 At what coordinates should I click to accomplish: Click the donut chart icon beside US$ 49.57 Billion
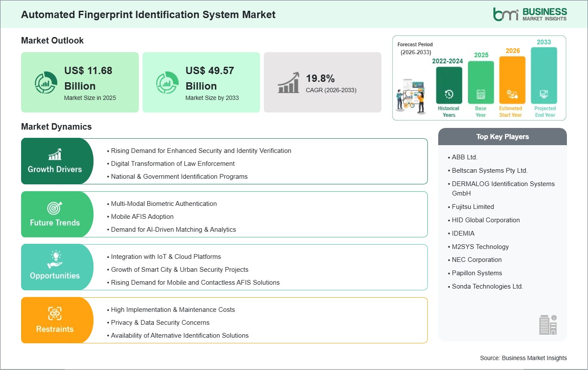[x=167, y=83]
